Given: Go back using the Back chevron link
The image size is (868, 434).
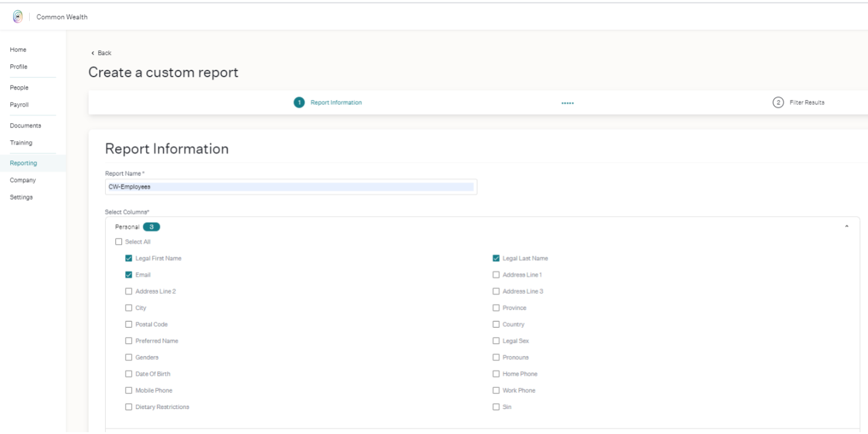Looking at the screenshot, I should point(101,53).
